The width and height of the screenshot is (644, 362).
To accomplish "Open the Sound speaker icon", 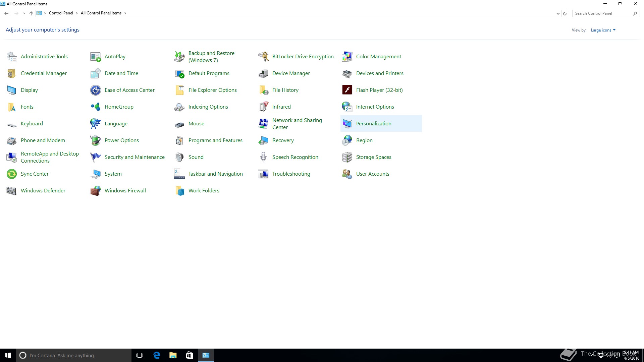I will click(179, 157).
